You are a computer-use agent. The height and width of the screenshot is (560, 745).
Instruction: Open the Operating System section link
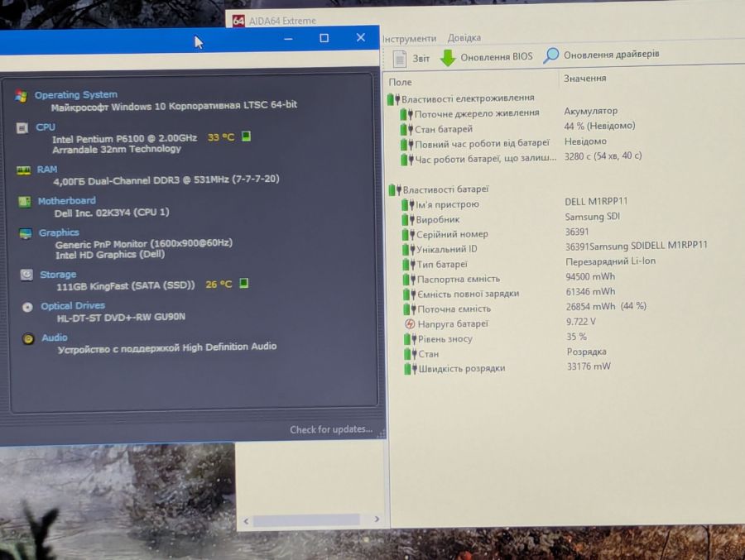pos(76,94)
